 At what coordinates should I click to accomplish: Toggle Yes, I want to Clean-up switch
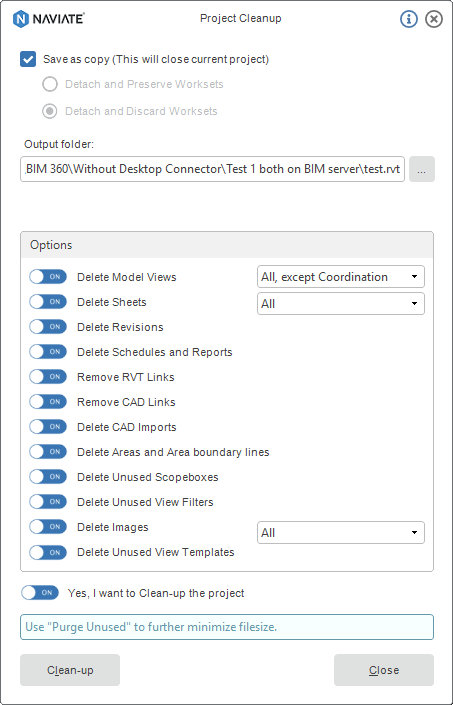point(40,593)
